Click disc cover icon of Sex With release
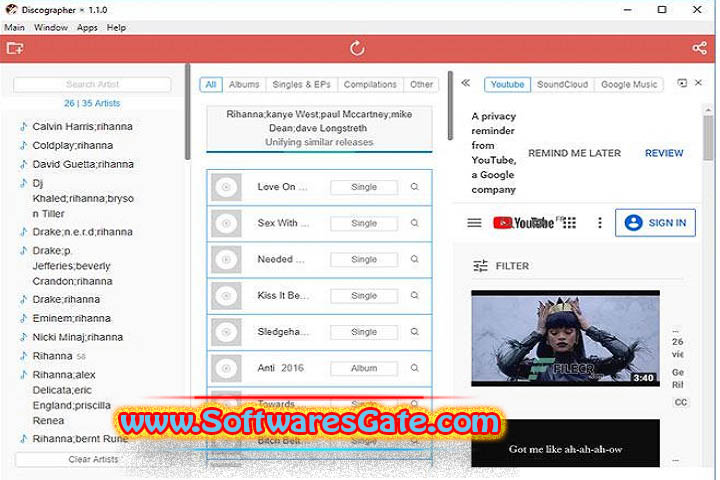720x480 pixels. [226, 223]
